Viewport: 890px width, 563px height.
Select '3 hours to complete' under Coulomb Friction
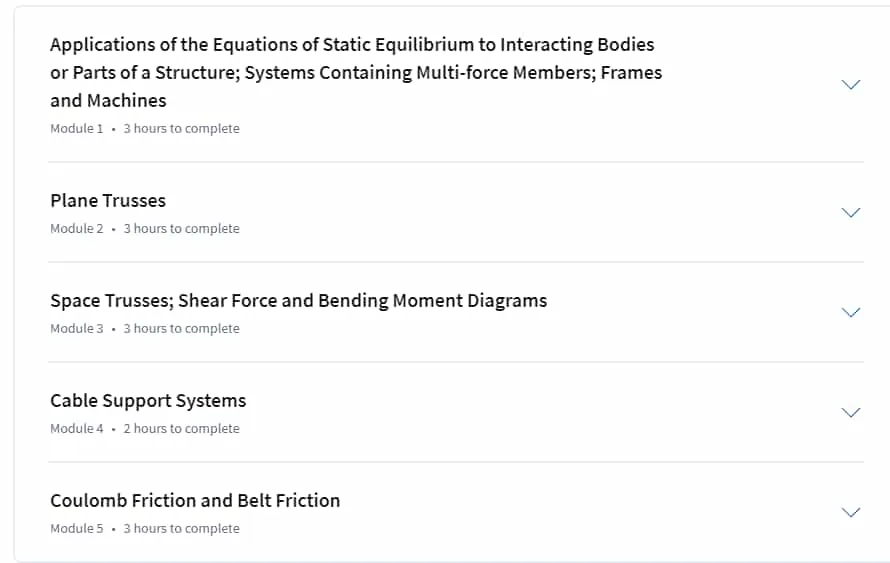(182, 528)
